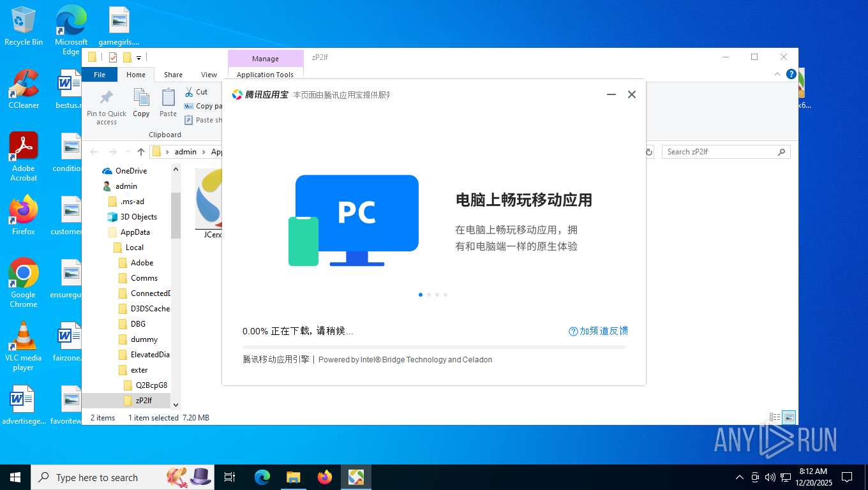This screenshot has width=868, height=490.
Task: Collapse the ribbon chevron
Action: pyautogui.click(x=777, y=74)
